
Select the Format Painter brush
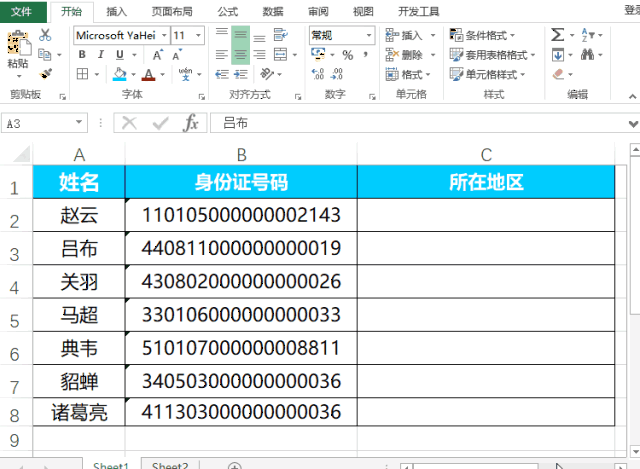[45, 73]
